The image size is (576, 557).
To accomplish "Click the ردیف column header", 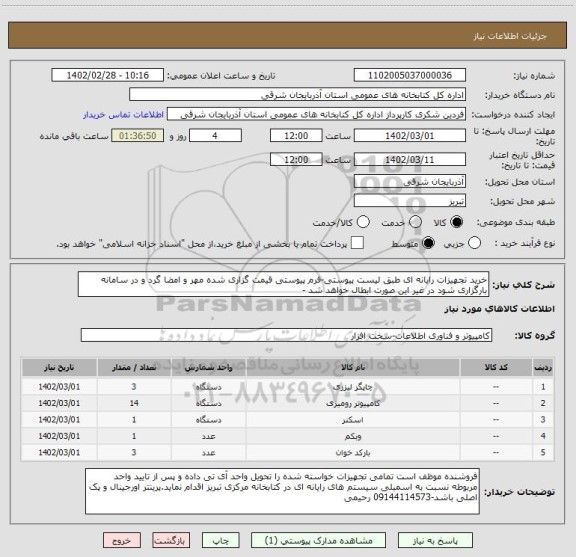I will [x=543, y=368].
